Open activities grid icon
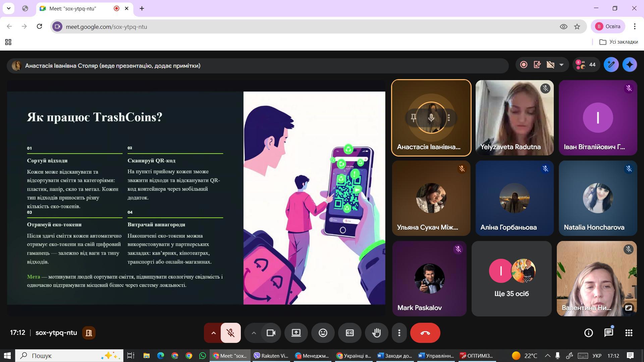Image resolution: width=644 pixels, height=362 pixels. point(629,333)
